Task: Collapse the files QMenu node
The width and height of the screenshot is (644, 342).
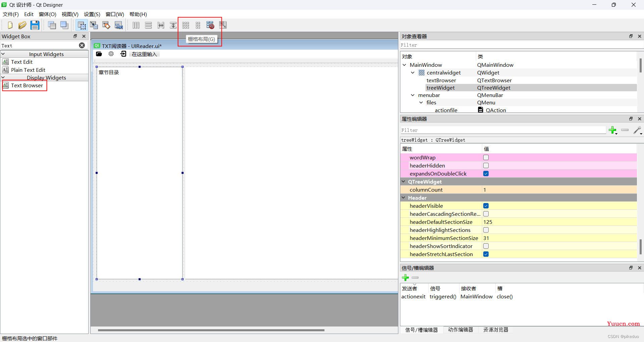Action: pyautogui.click(x=421, y=102)
